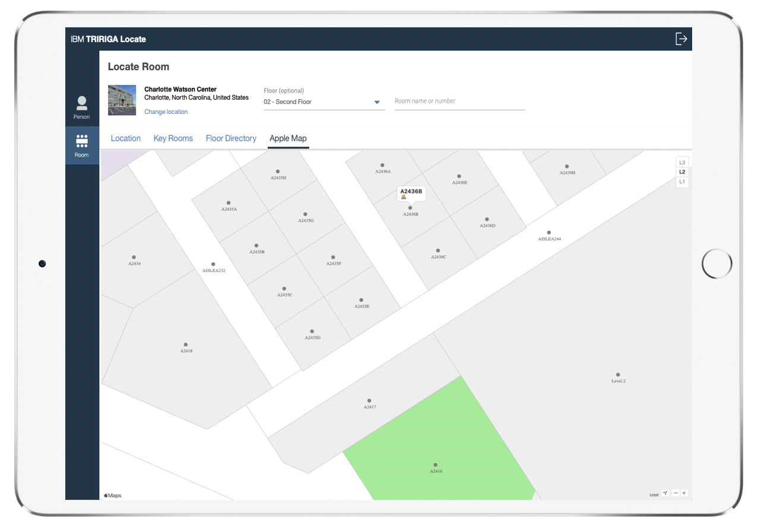This screenshot has width=761, height=532.
Task: Select the A2435C room marker dot
Action: coord(284,289)
